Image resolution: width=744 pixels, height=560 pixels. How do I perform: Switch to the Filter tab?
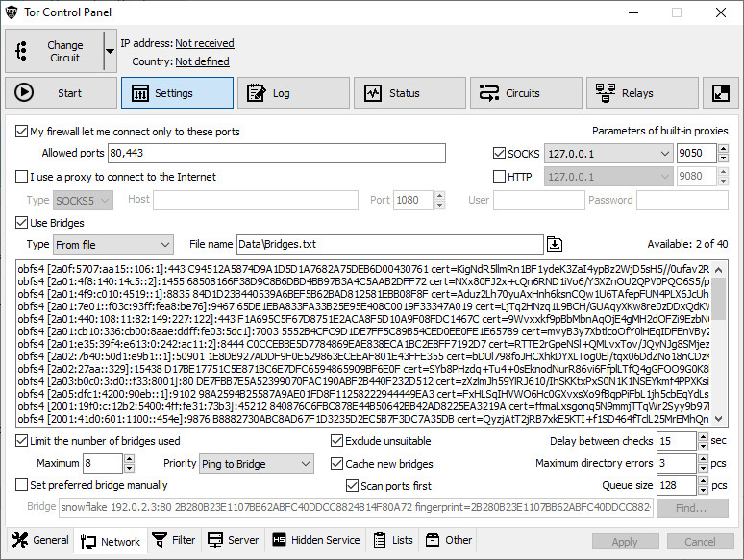point(174,540)
